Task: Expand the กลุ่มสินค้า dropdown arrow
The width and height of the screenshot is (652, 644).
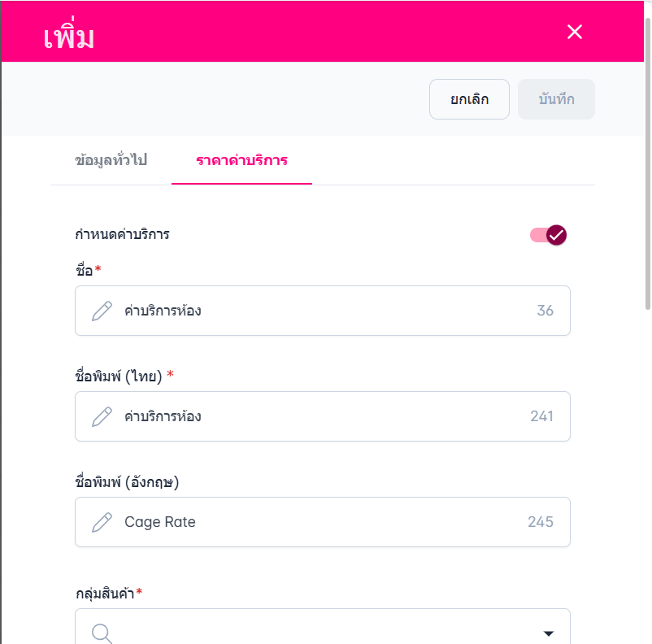Action: coord(549,633)
